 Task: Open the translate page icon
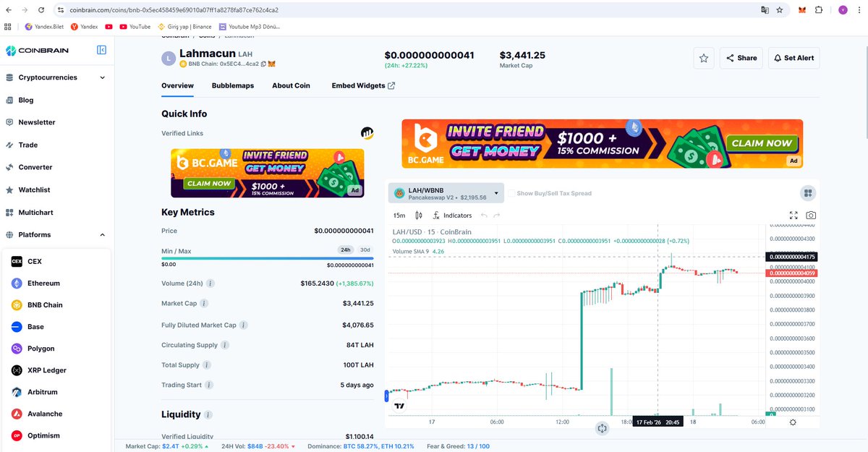[765, 10]
